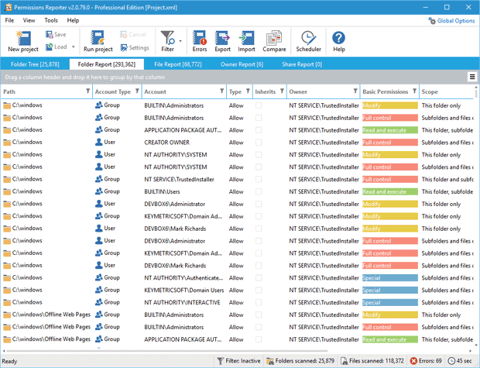The image size is (480, 368).
Task: Click the Special permission bar for NT AUTHORITY\INTERACTIVE
Action: point(390,303)
